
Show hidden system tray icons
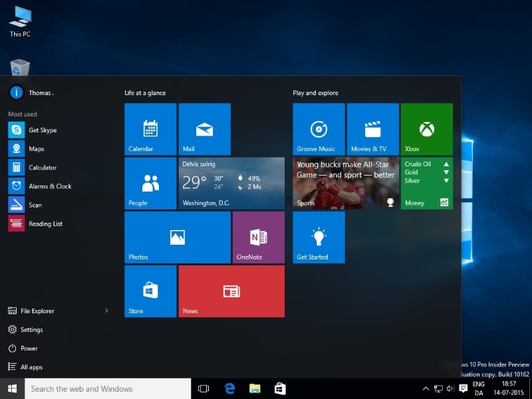[426, 388]
